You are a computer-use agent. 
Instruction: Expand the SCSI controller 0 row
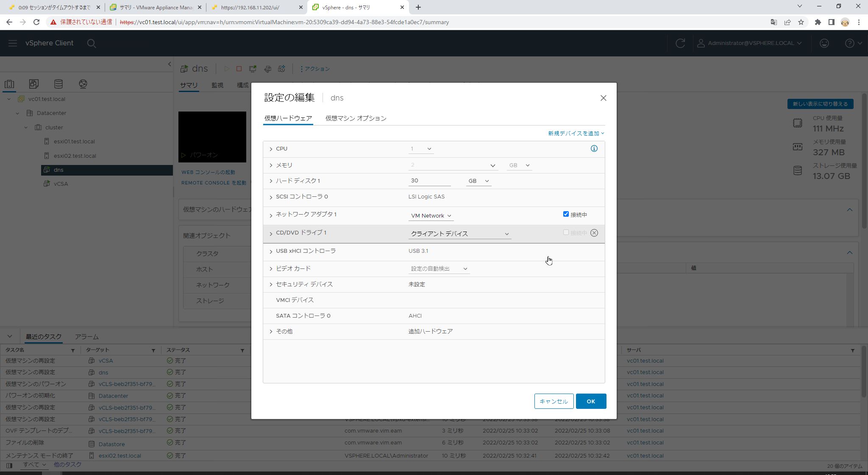click(271, 197)
